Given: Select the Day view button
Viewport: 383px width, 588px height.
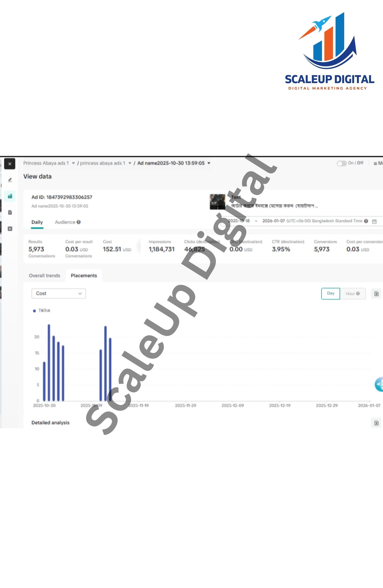Looking at the screenshot, I should pos(330,293).
